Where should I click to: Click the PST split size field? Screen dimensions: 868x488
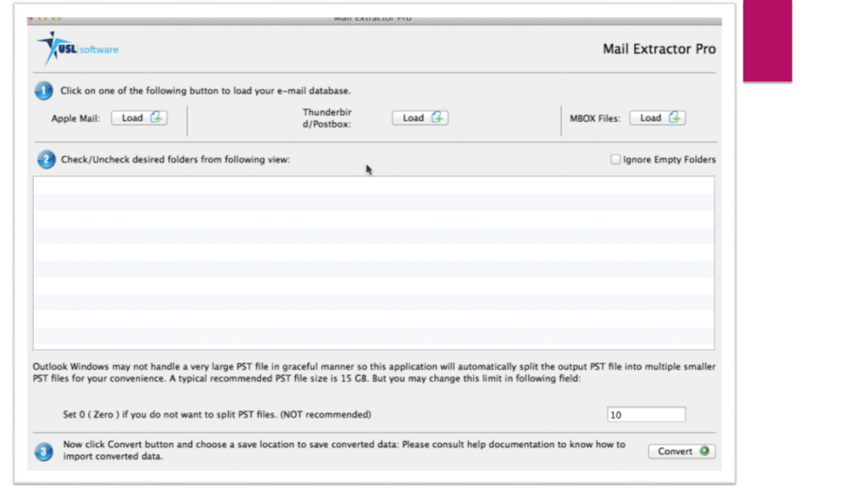646,414
